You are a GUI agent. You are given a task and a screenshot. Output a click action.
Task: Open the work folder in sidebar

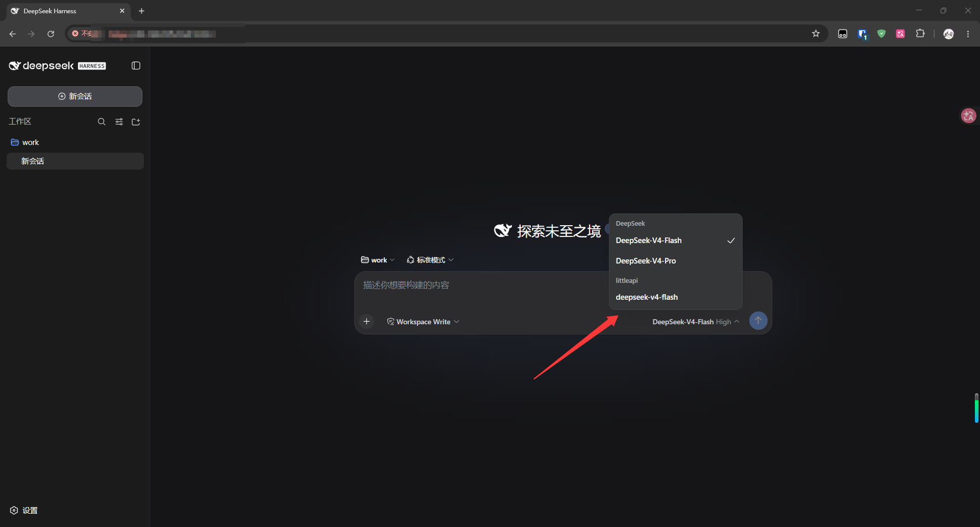[76, 142]
